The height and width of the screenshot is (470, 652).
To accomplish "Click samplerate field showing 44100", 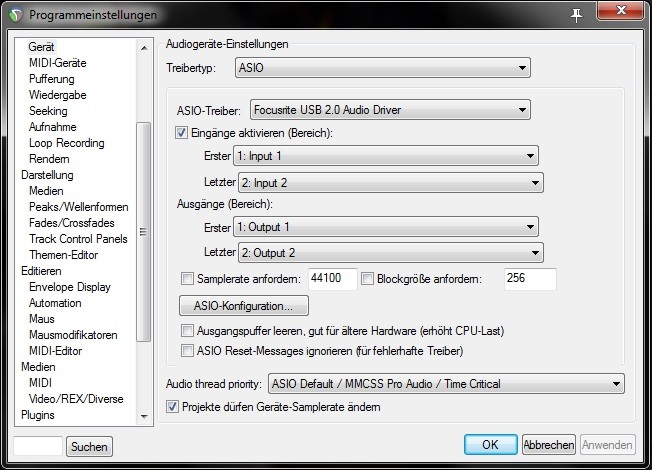I will (333, 279).
